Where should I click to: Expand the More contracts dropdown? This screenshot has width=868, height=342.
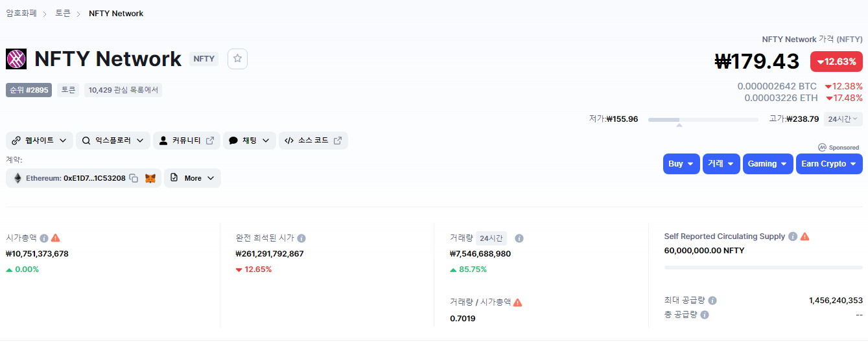pyautogui.click(x=193, y=178)
